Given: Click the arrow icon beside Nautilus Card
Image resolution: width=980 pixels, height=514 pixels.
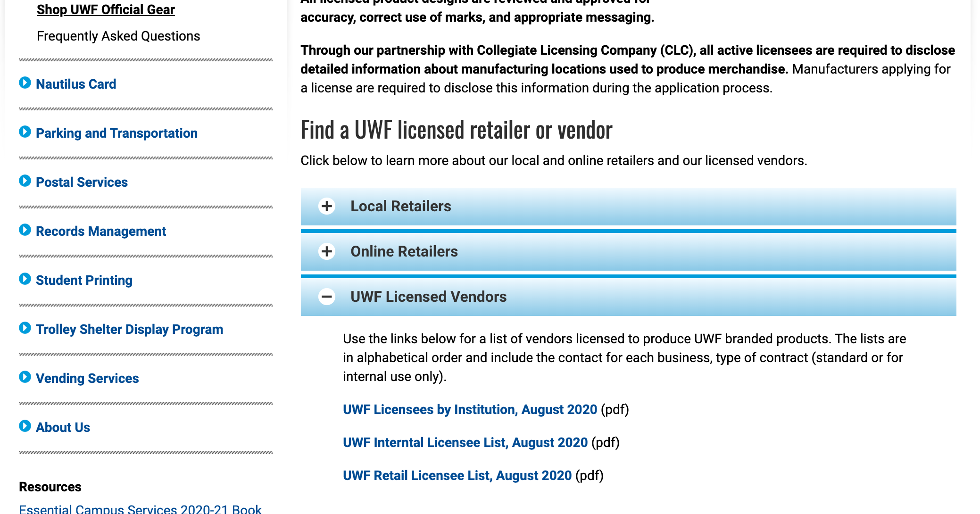Looking at the screenshot, I should [25, 83].
